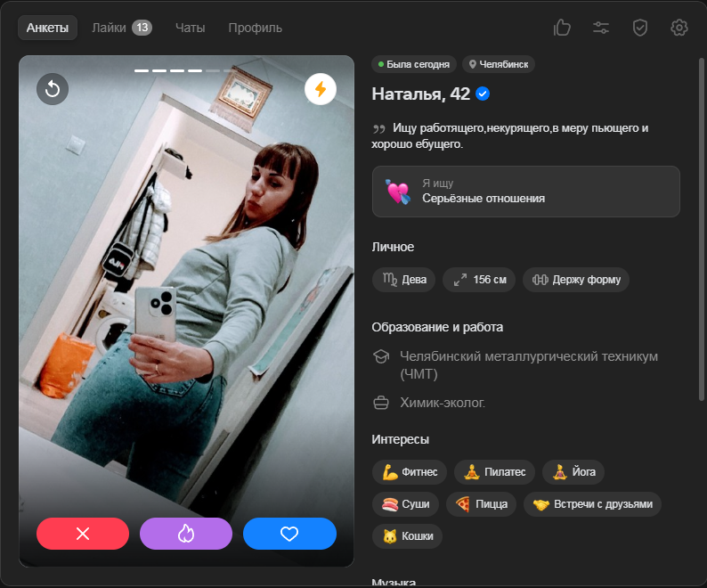Viewport: 707px width, 588px height.
Task: Click the photo progress indicator segments
Action: click(185, 71)
